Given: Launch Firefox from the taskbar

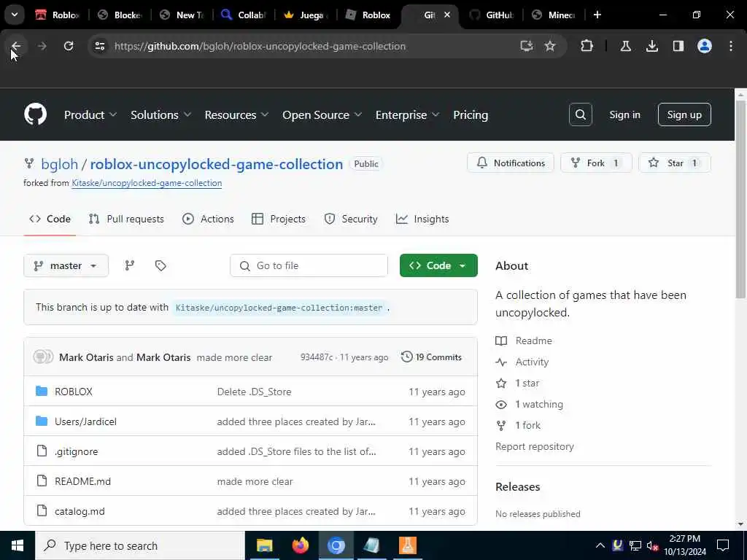Looking at the screenshot, I should [x=300, y=545].
